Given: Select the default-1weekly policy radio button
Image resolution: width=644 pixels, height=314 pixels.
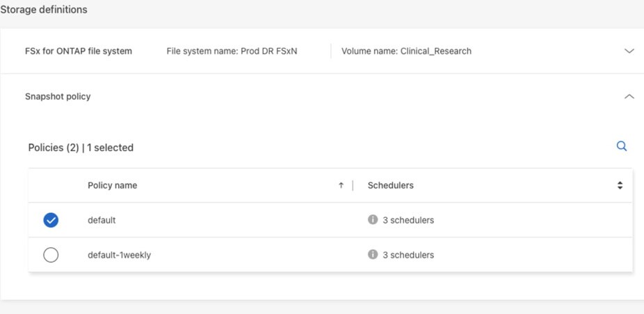Looking at the screenshot, I should pos(51,255).
